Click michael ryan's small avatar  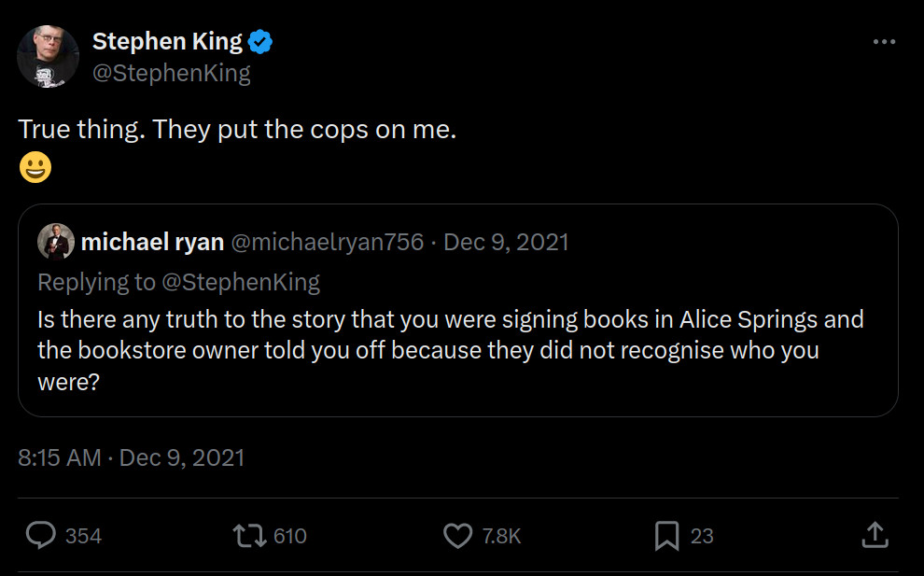point(55,243)
